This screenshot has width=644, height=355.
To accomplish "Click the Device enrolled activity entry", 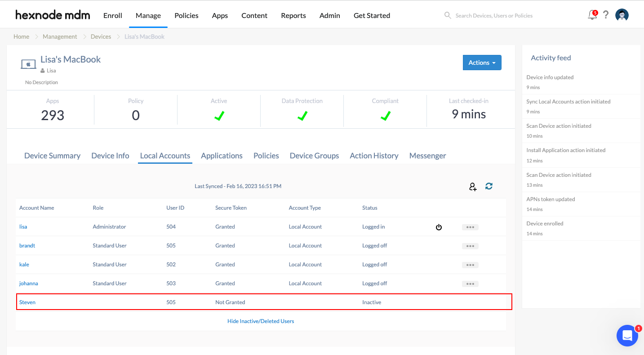I will [x=545, y=224].
